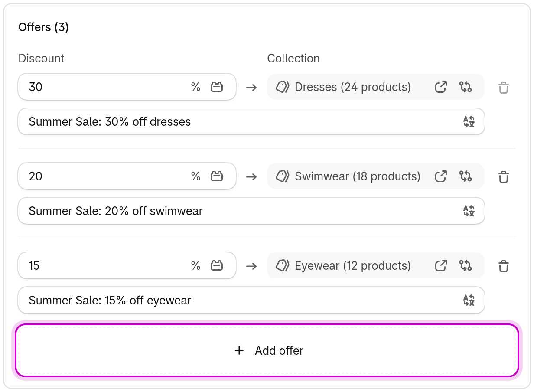
Task: Translate the dresses offer title
Action: tap(469, 122)
